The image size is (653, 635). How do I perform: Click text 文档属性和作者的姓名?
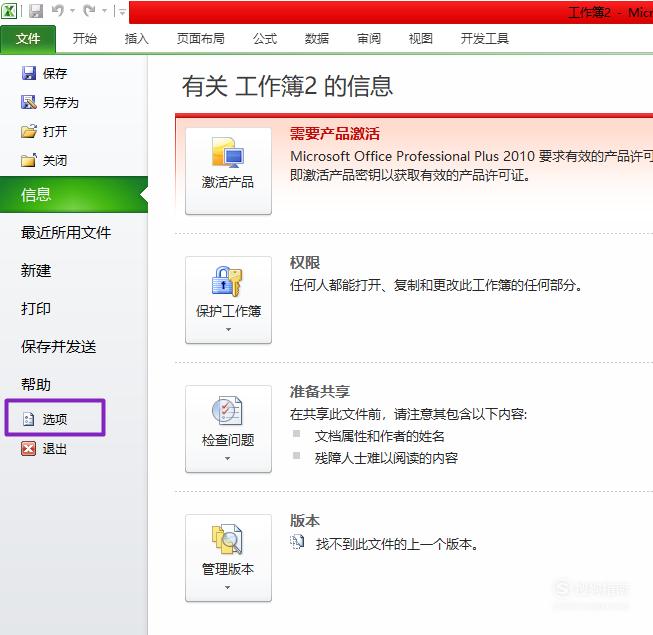pos(380,436)
